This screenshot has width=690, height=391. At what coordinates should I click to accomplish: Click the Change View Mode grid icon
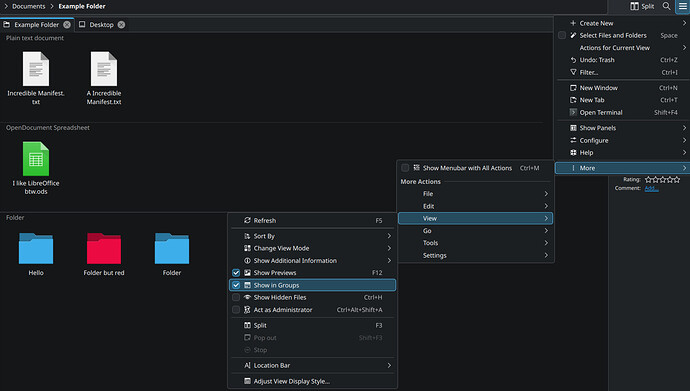click(247, 248)
